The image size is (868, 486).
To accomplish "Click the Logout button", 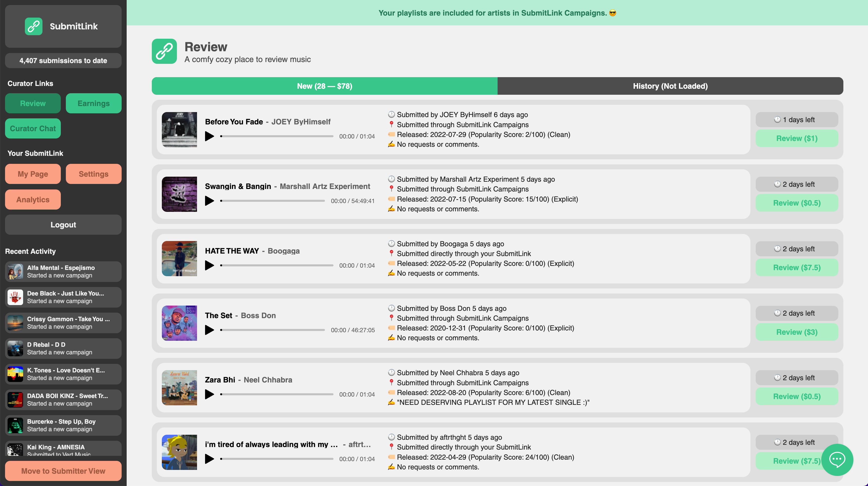I will (63, 225).
